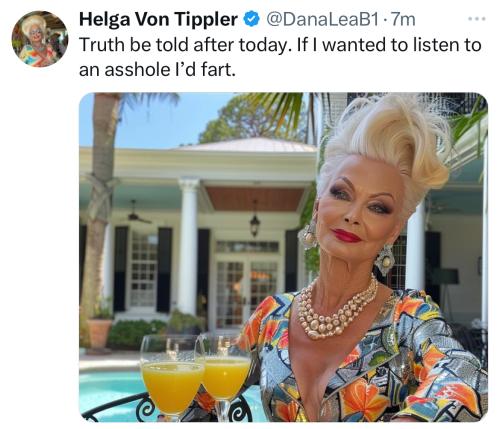Open Helga Von Tippler's profile avatar
The image size is (500, 429).
click(40, 39)
